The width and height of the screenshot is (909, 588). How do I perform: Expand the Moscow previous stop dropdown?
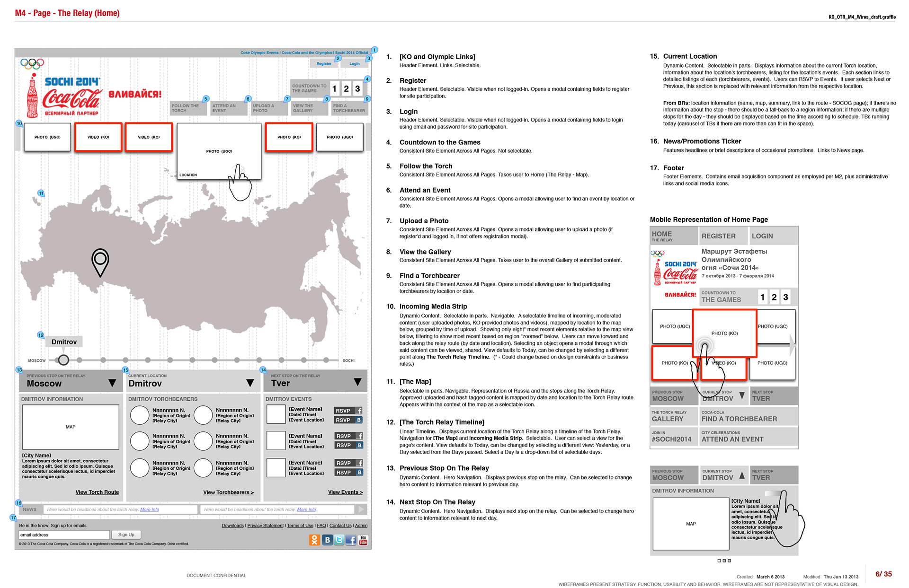[112, 383]
